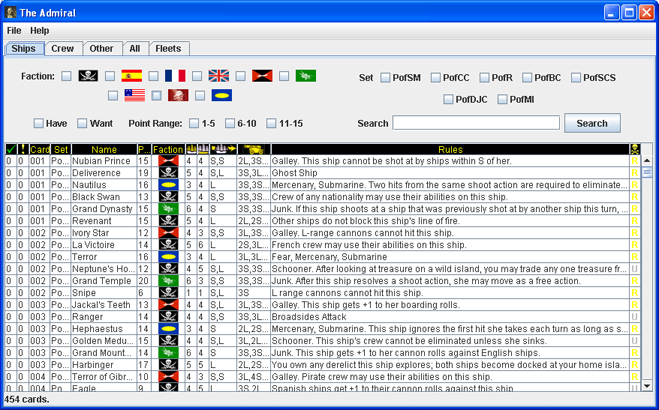Click the green checkmark column header
The width and height of the screenshot is (659, 410).
9,150
